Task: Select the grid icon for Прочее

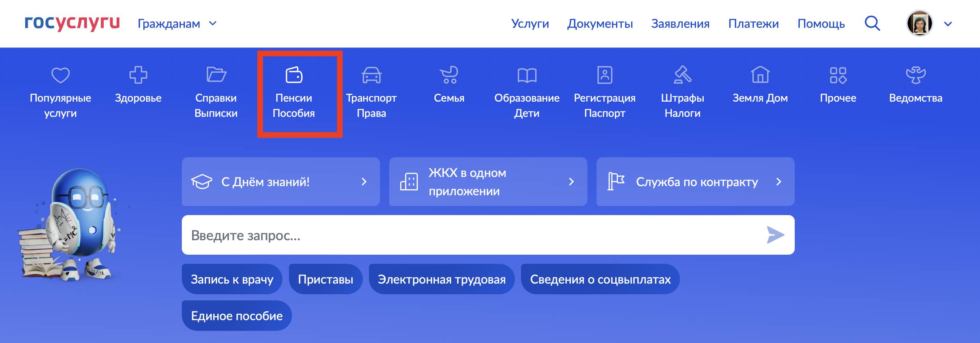Action: point(838,75)
